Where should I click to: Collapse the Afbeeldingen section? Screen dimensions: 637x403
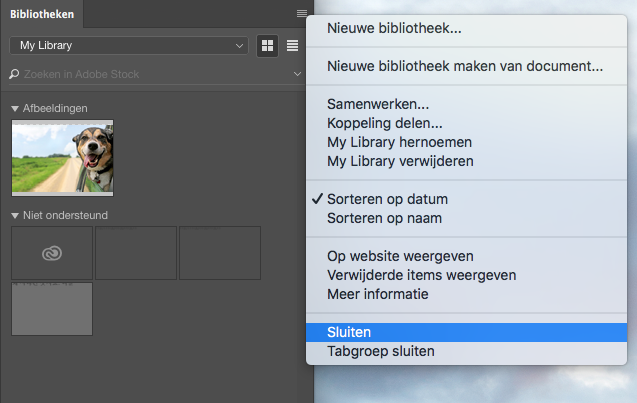[15, 108]
